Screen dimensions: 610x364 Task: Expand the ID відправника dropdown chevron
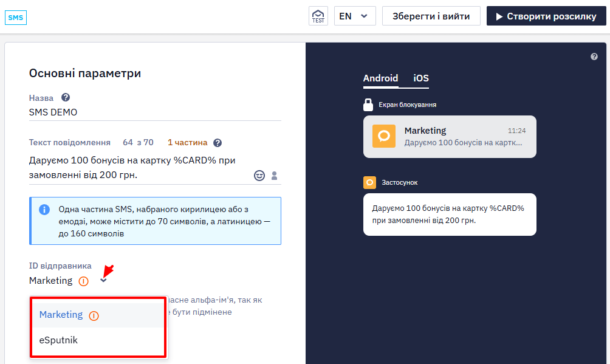pos(103,280)
